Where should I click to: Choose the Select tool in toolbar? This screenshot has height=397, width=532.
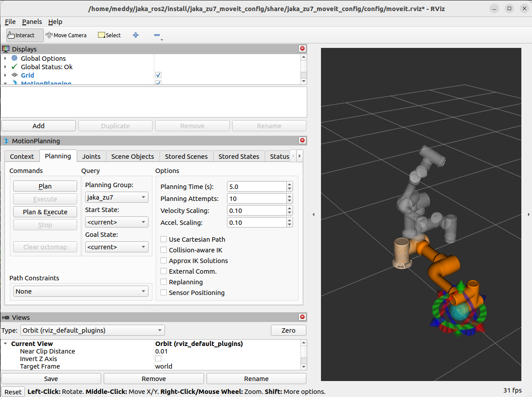pos(109,35)
